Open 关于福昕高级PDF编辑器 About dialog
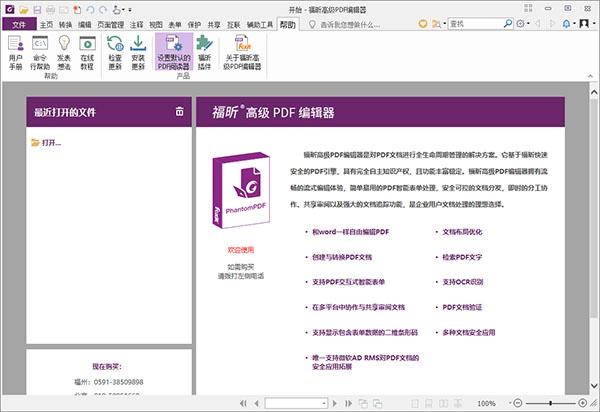This screenshot has height=412, width=600. (242, 53)
